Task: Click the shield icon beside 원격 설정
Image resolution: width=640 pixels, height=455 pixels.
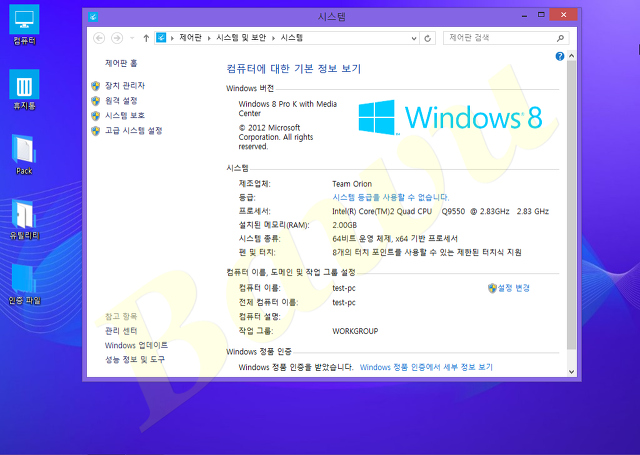Action: click(x=96, y=101)
